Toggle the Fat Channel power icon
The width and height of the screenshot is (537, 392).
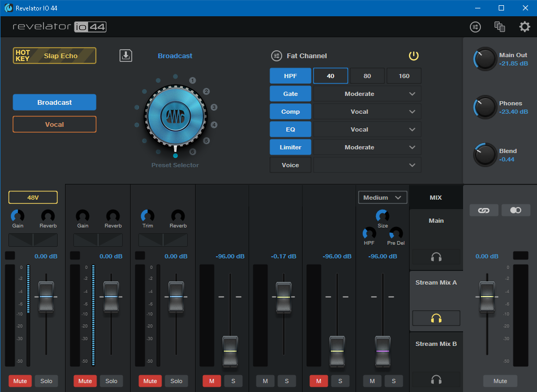coord(413,56)
